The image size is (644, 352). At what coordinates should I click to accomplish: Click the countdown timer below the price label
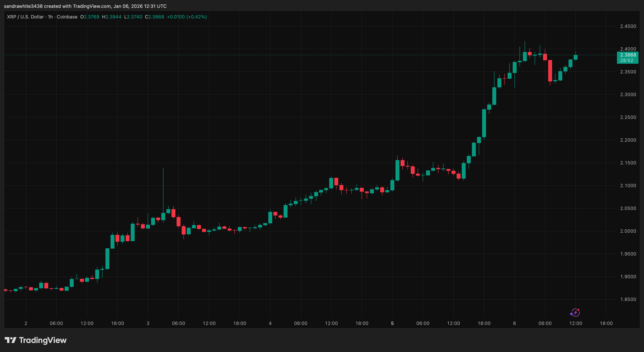click(x=627, y=60)
